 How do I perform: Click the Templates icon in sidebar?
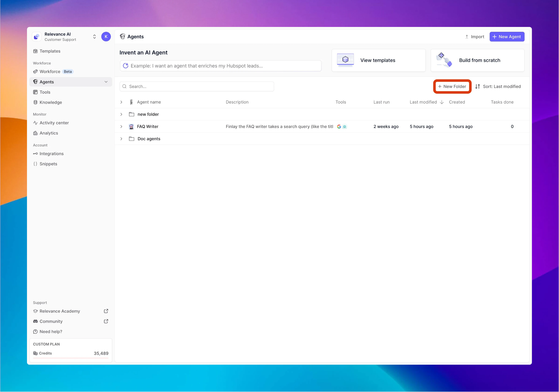pyautogui.click(x=35, y=51)
